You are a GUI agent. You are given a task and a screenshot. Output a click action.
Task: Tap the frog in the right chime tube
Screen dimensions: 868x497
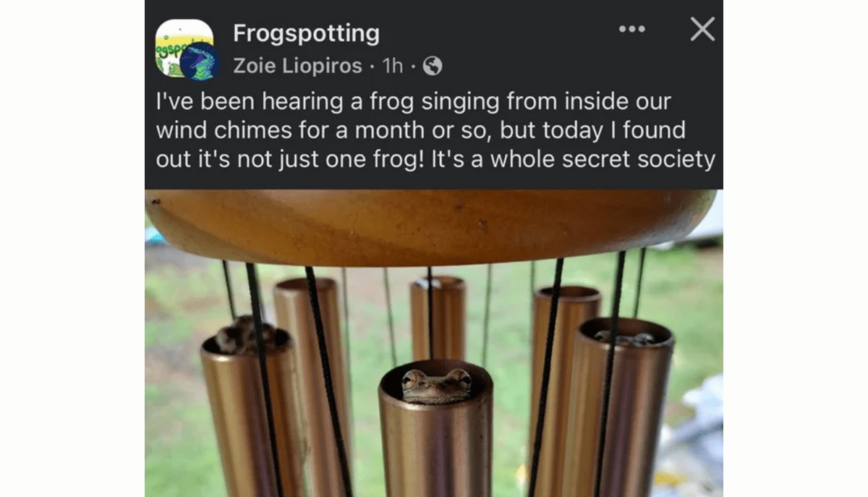pyautogui.click(x=624, y=336)
